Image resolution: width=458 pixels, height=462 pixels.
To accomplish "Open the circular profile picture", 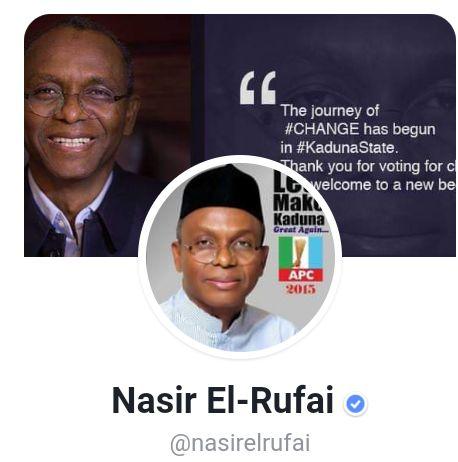I will pyautogui.click(x=240, y=257).
